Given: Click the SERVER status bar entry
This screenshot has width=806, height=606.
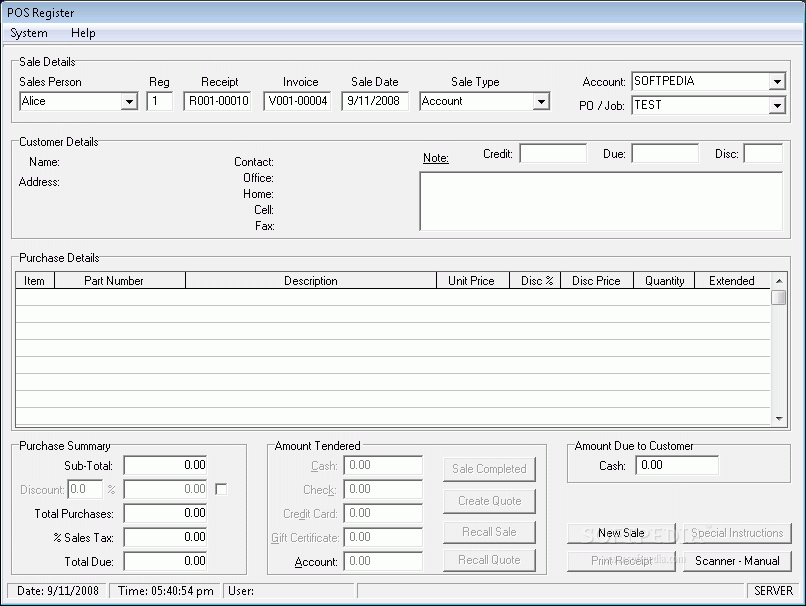Looking at the screenshot, I should click(x=773, y=591).
